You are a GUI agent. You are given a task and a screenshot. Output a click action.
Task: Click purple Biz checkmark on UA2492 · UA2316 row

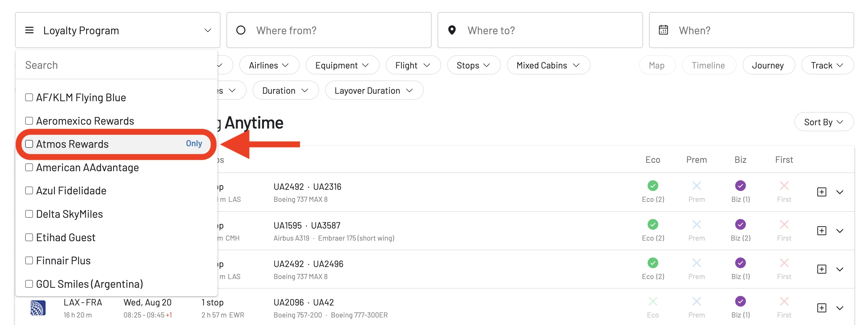pyautogui.click(x=740, y=186)
